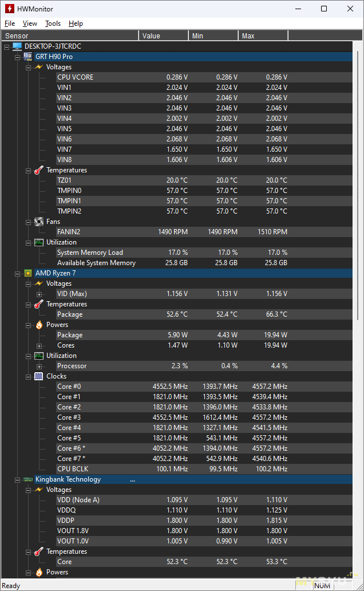
Task: Click the Utilization icon above System Memory Load
Action: (x=39, y=242)
